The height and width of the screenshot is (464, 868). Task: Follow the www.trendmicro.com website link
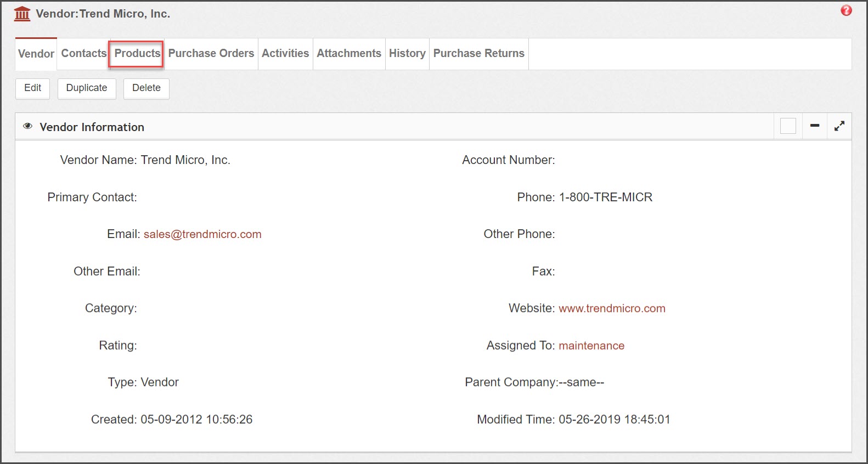pos(612,308)
